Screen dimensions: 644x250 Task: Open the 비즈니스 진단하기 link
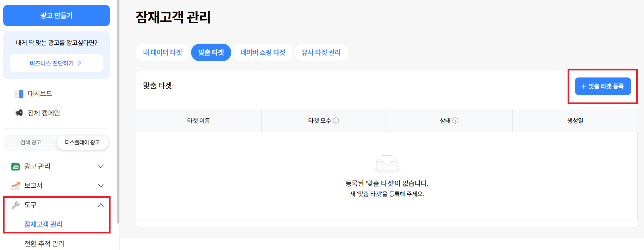tap(56, 63)
